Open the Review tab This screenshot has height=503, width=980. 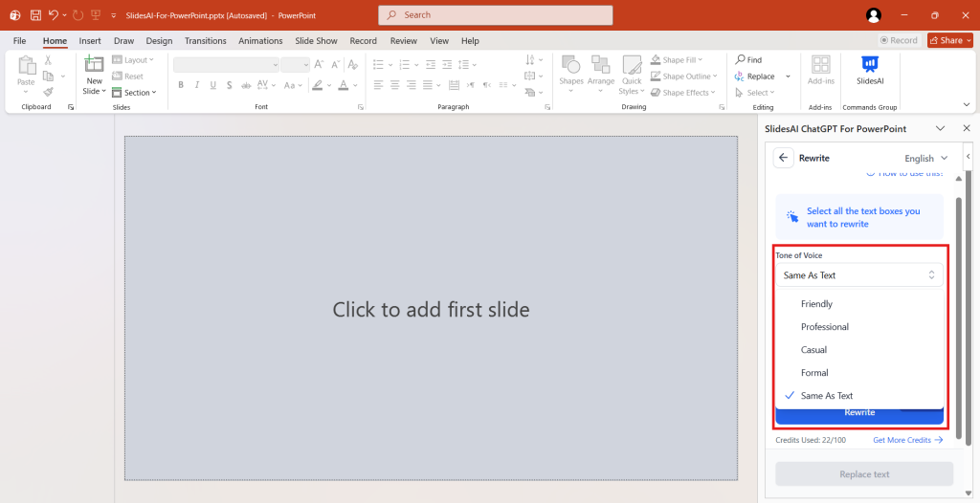pos(404,40)
